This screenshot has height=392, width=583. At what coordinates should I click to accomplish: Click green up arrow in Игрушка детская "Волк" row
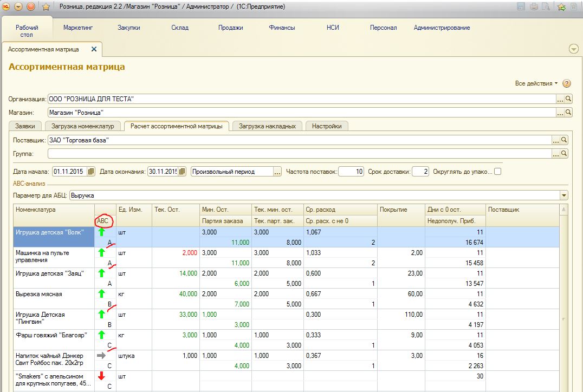click(x=101, y=232)
